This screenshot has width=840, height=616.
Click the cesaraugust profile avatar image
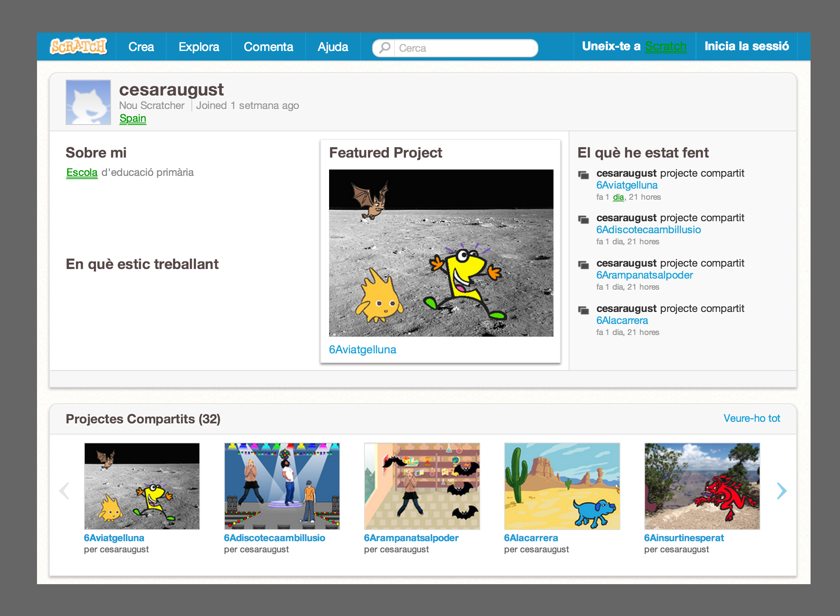tap(88, 102)
